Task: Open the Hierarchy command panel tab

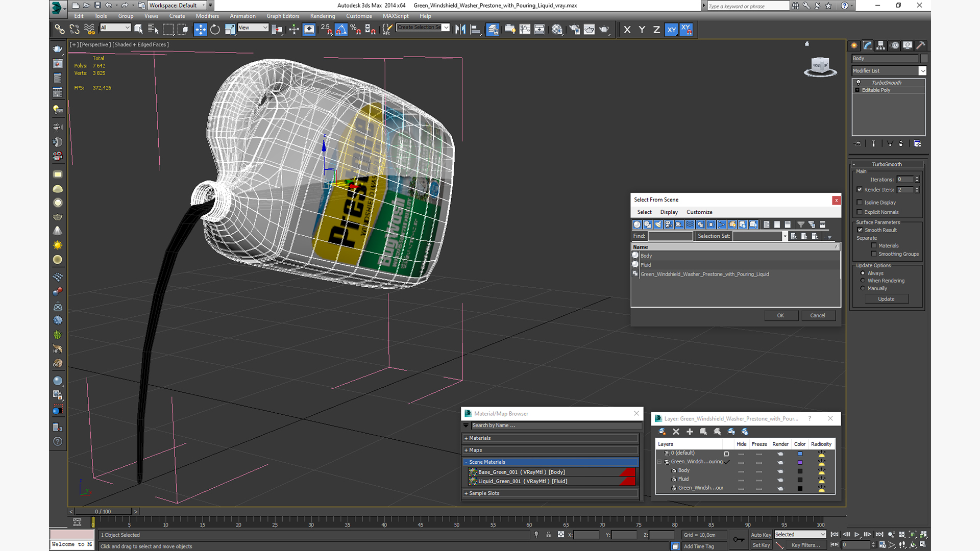Action: pyautogui.click(x=880, y=45)
